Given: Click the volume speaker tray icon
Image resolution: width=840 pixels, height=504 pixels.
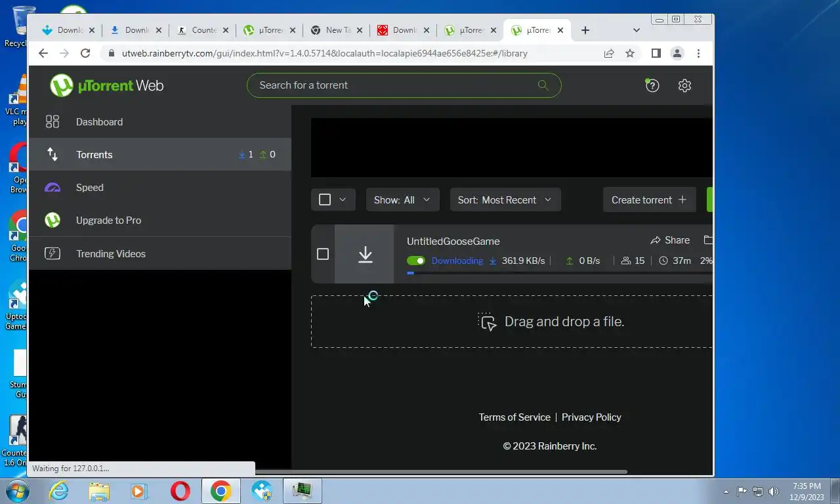Looking at the screenshot, I should tap(773, 491).
